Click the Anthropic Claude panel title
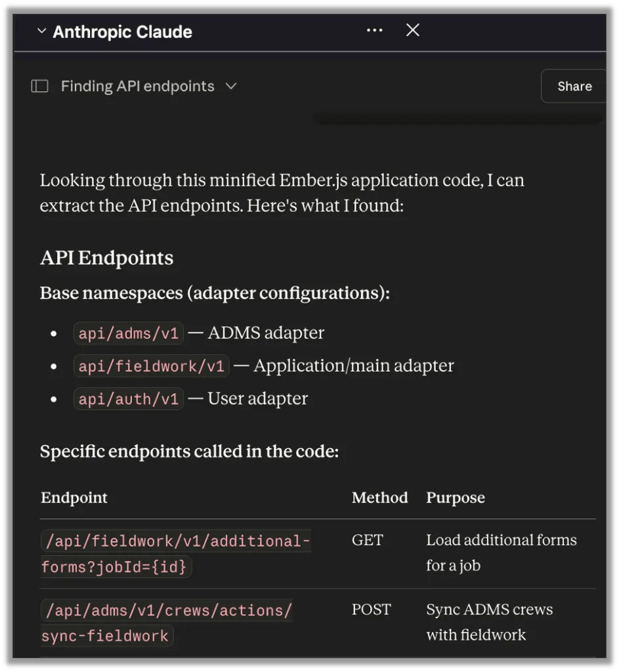 click(122, 31)
